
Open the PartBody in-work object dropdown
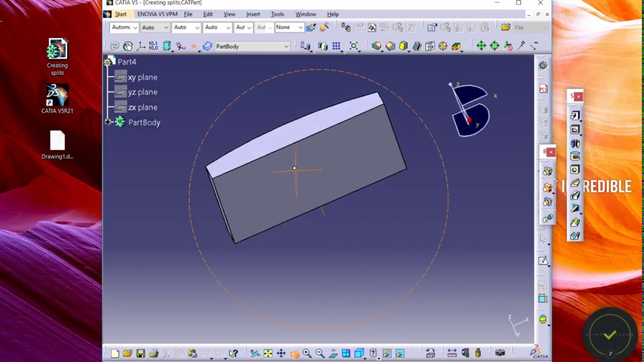286,46
